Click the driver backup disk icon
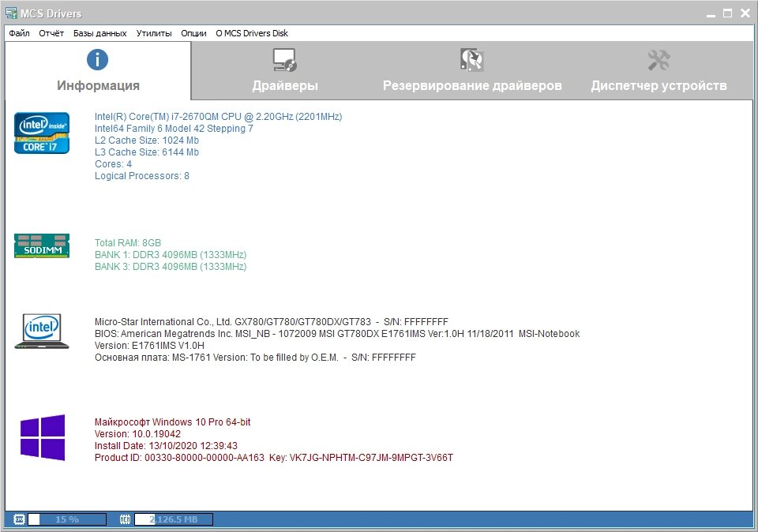Screen dimensions: 758x532 [x=472, y=60]
